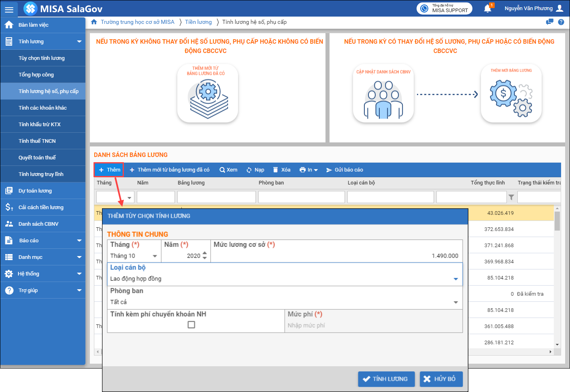The height and width of the screenshot is (392, 570).
Task: Open the Tháng column filter dropdown
Action: (130, 198)
